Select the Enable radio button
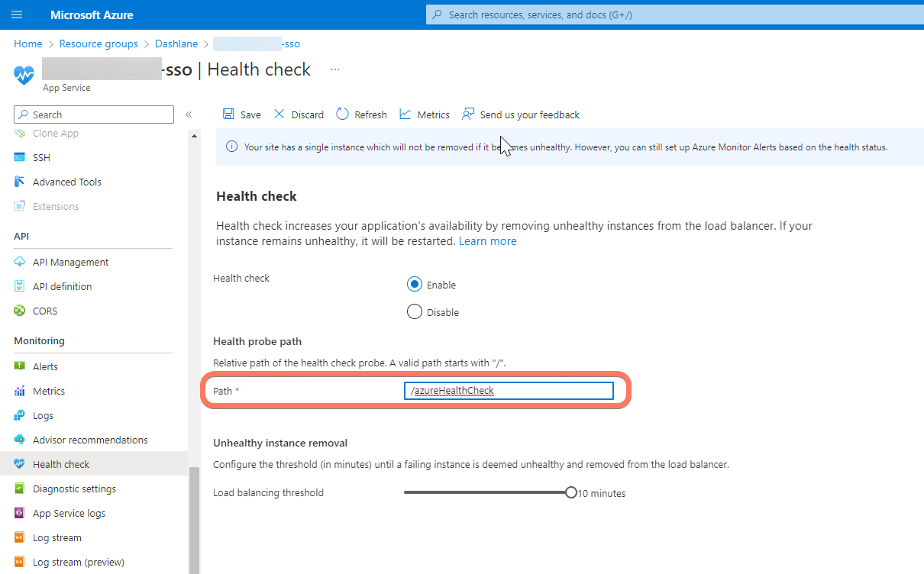The image size is (924, 574). pos(415,284)
